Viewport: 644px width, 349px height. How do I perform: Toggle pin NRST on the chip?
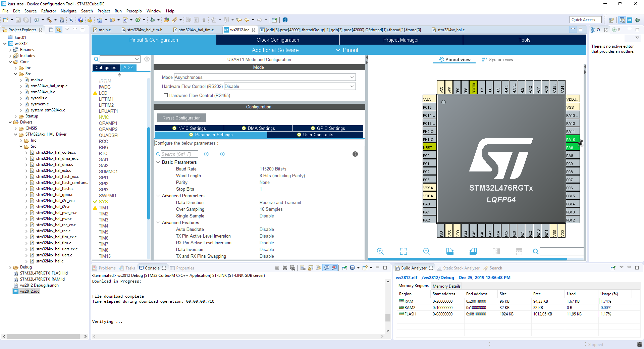pyautogui.click(x=429, y=148)
